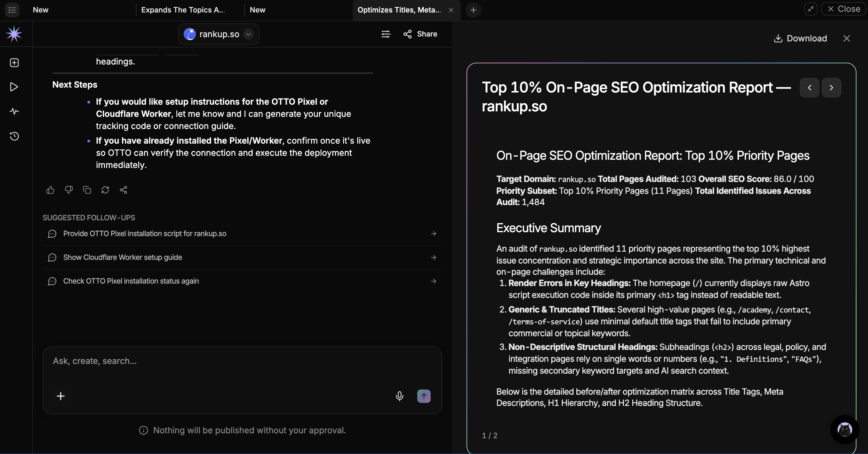Click arrow on Cloudflare Worker follow-up row
The width and height of the screenshot is (868, 454).
coord(434,257)
